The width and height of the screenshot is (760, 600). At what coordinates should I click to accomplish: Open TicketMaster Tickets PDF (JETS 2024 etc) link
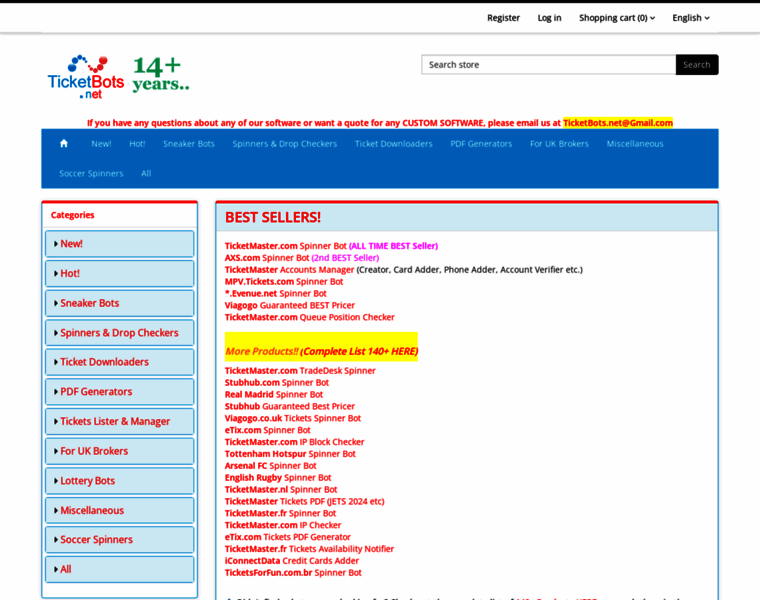(304, 501)
